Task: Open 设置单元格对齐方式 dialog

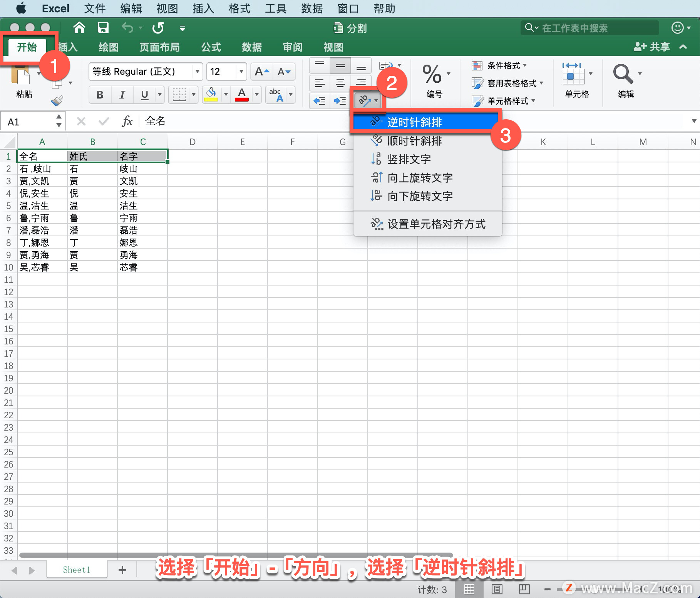Action: click(x=427, y=224)
